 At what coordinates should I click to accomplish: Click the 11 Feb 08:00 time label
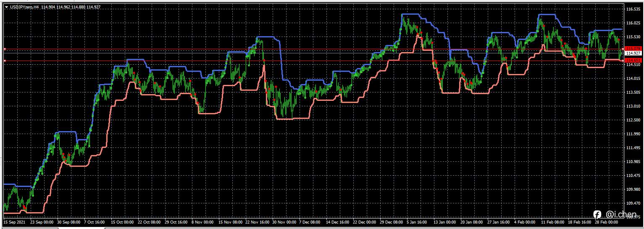pos(553,222)
